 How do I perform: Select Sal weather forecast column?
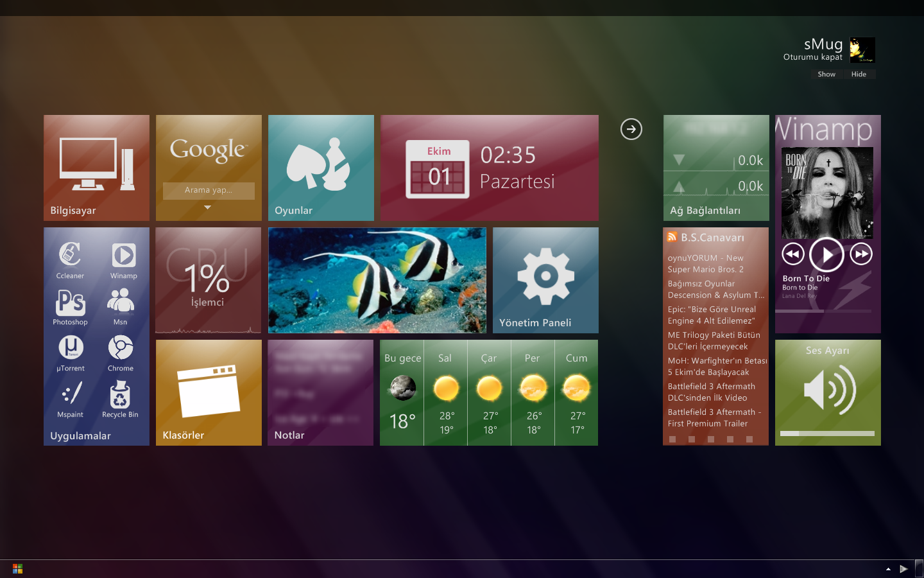[x=446, y=392]
